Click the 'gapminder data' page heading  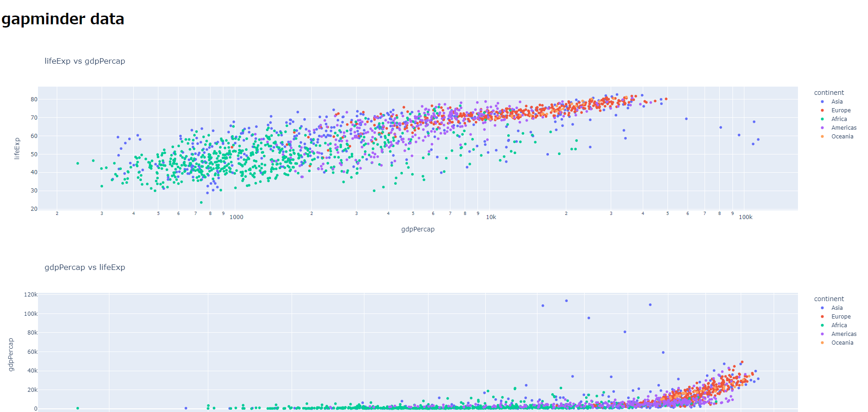click(x=63, y=19)
